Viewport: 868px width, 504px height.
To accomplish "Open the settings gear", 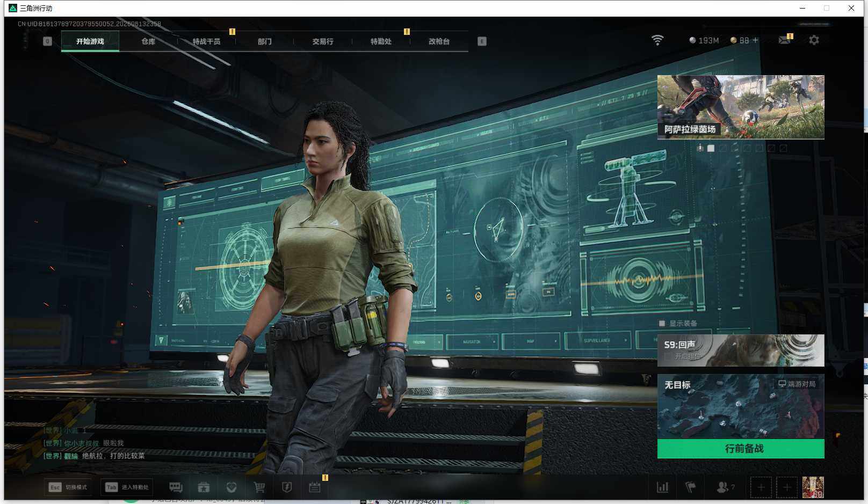I will coord(814,40).
